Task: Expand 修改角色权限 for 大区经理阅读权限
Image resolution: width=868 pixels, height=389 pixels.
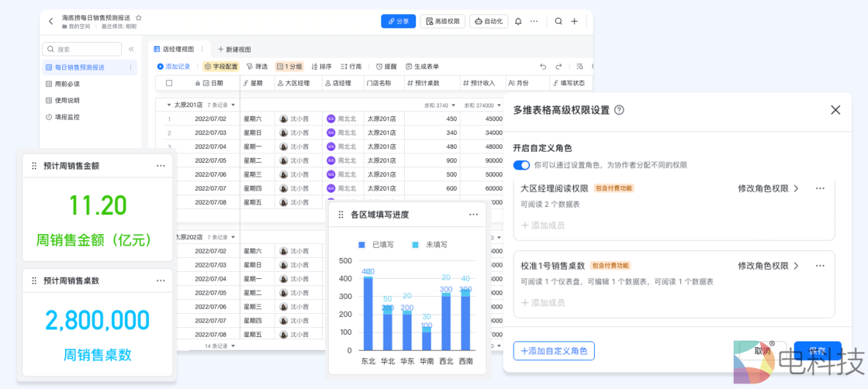Action: tap(767, 188)
